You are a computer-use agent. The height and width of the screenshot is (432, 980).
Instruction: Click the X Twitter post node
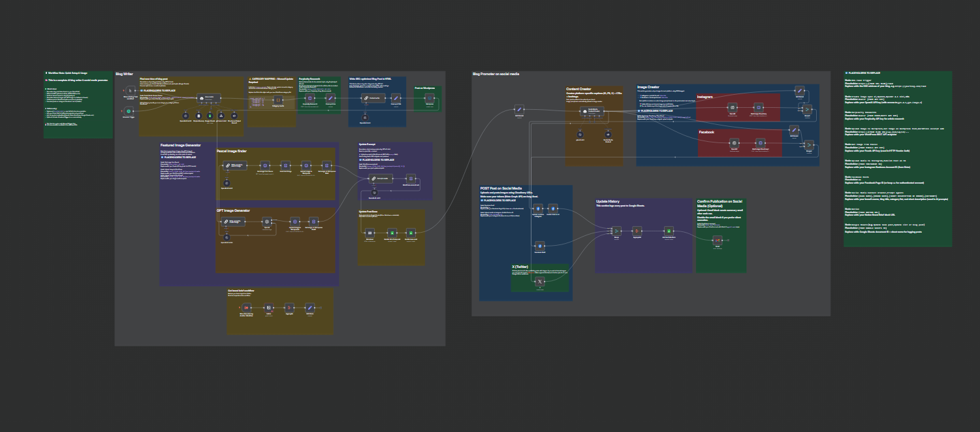click(540, 282)
